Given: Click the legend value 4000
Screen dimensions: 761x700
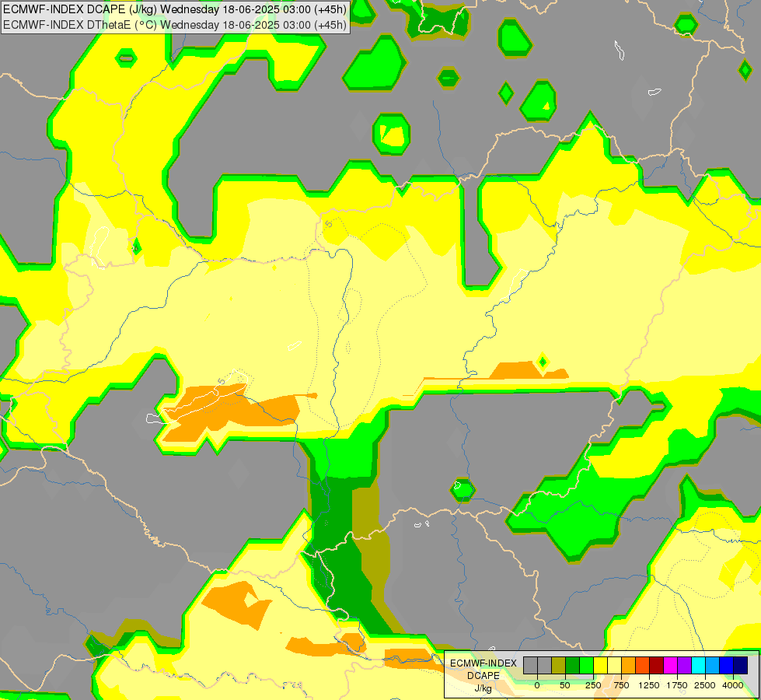Looking at the screenshot, I should click(733, 685).
